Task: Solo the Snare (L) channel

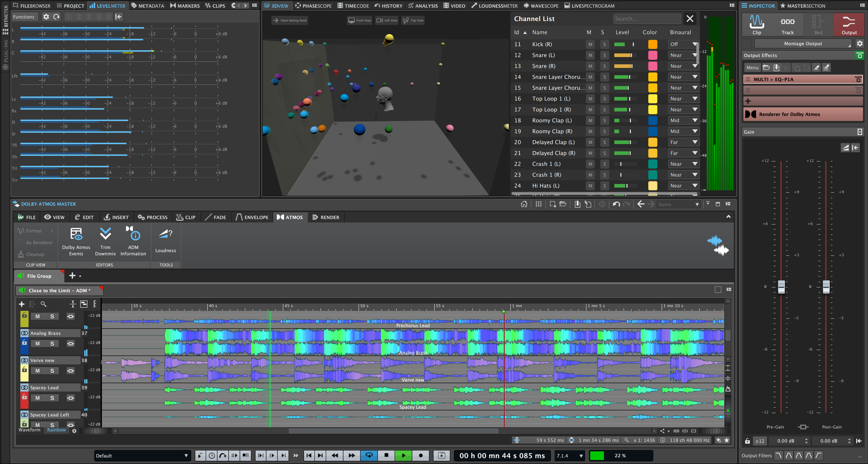Action: 604,55
